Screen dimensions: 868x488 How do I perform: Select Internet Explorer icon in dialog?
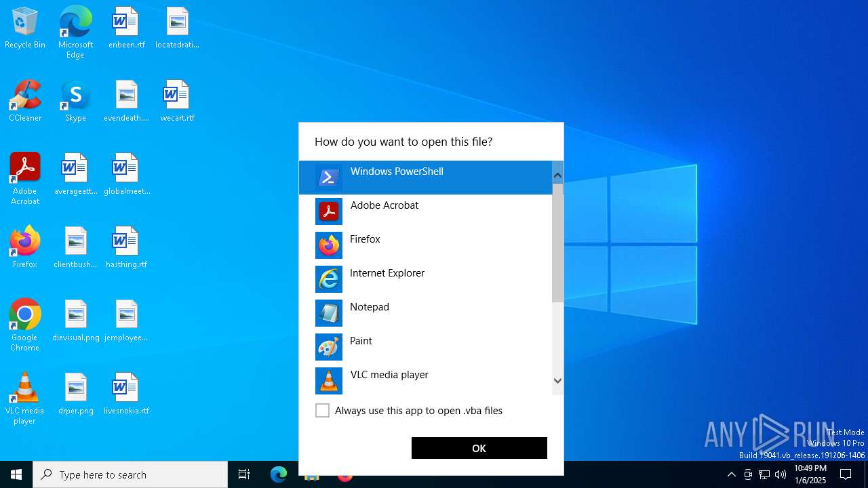click(x=329, y=279)
